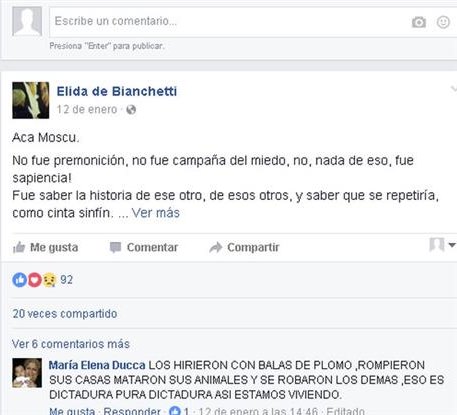Click the sad face reaction icon
The width and height of the screenshot is (457, 415).
coord(49,280)
